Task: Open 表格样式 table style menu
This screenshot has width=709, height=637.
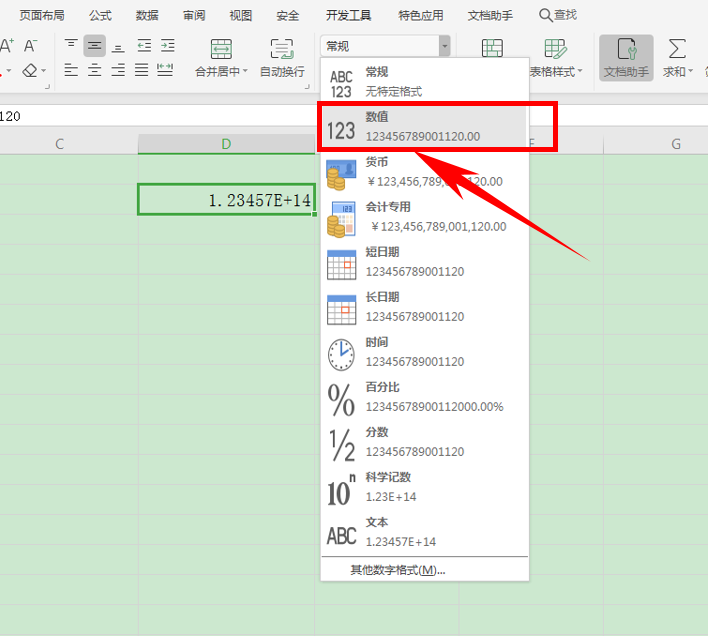Action: coord(556,58)
